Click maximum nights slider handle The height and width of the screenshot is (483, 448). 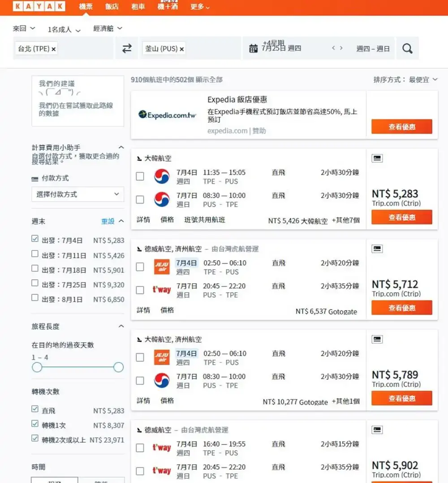[x=118, y=367]
